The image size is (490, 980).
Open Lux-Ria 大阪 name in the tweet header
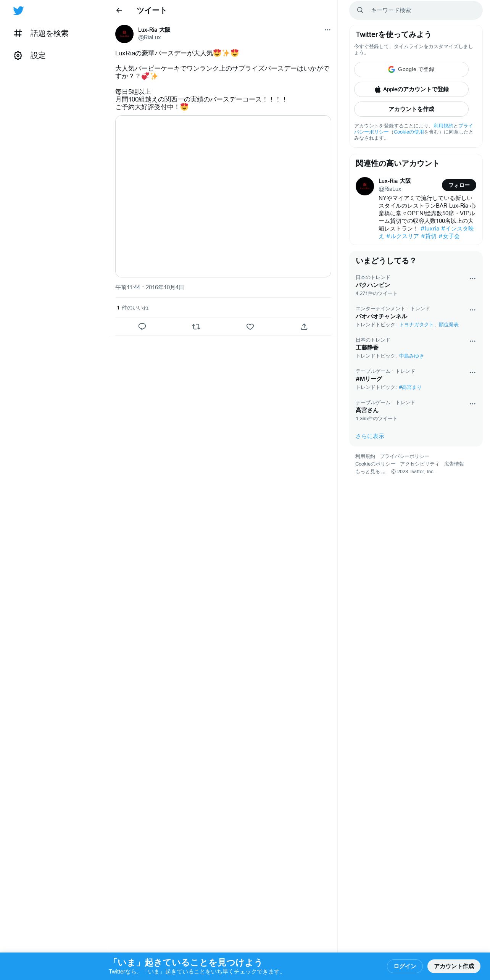[154, 30]
